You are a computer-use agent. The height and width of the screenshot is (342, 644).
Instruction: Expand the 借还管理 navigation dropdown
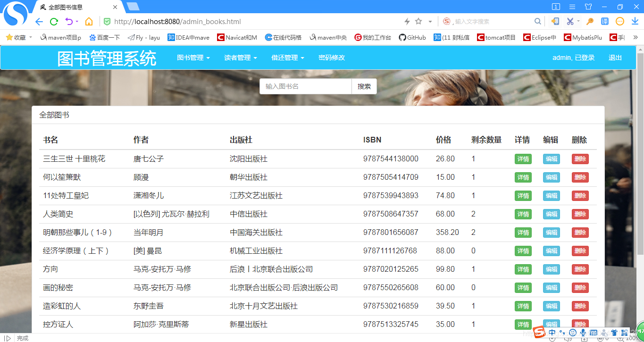(287, 58)
